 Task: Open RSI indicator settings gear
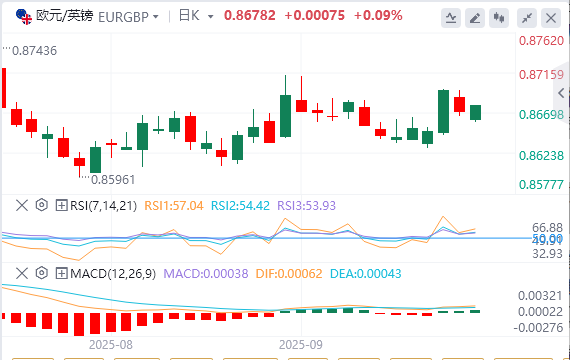coord(42,205)
